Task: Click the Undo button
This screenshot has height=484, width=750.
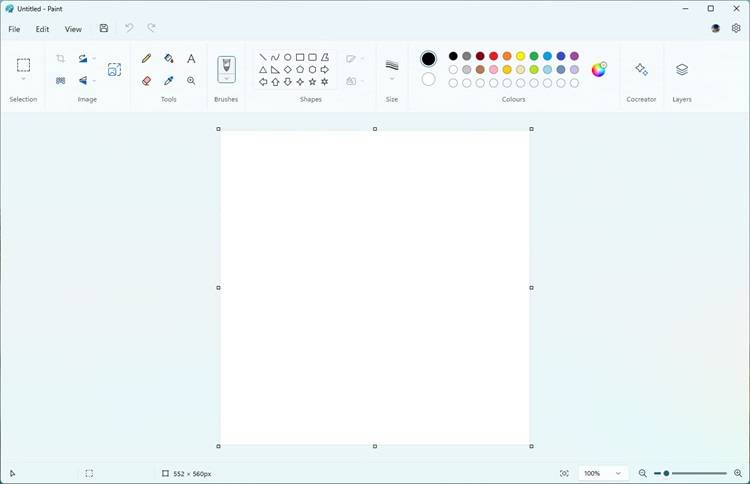Action: (x=129, y=28)
